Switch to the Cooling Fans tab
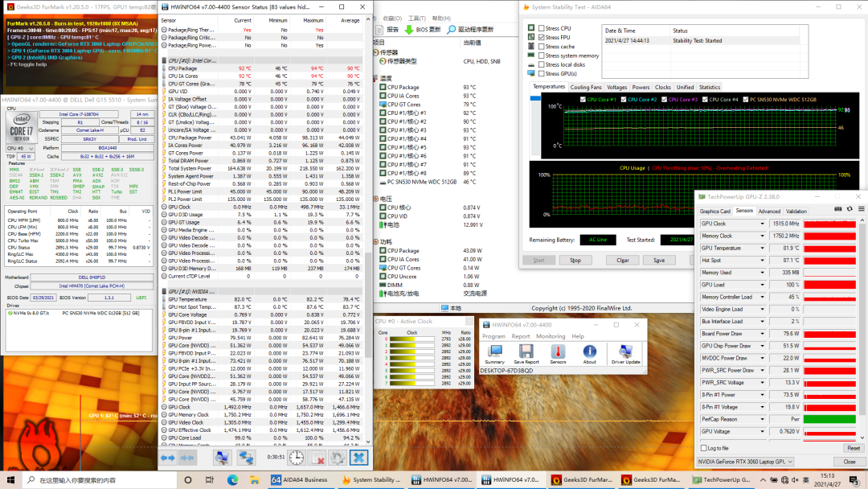This screenshot has width=868, height=489. point(585,87)
